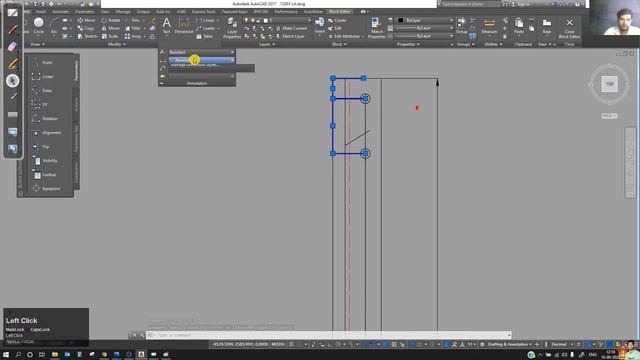Open the Windows Start menu
The image size is (640, 360).
click(x=6, y=354)
